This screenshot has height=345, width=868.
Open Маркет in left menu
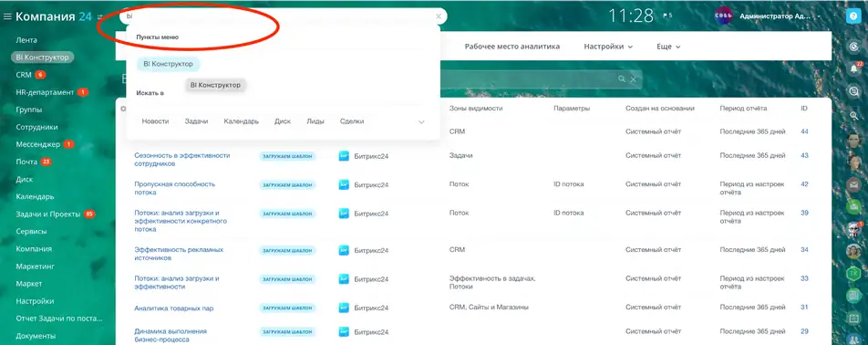[29, 284]
